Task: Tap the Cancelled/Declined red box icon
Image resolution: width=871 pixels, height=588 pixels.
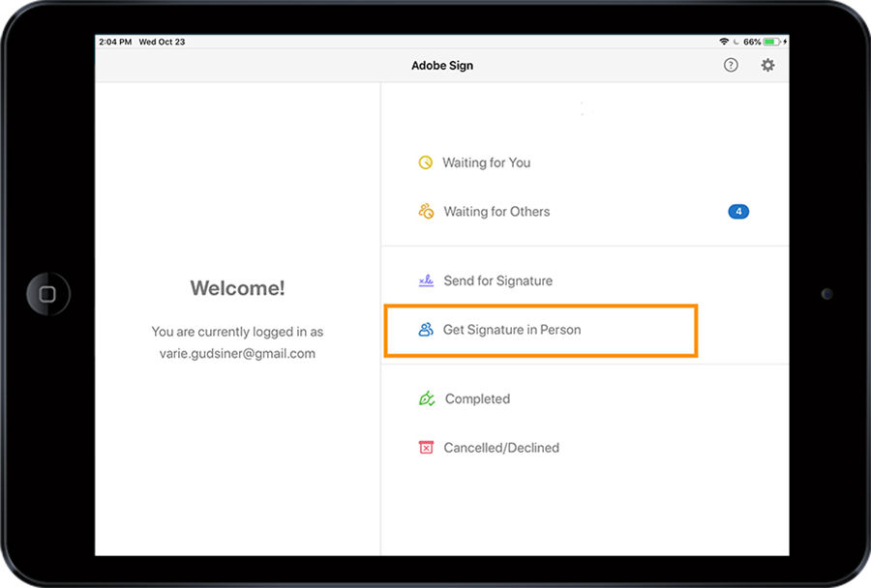Action: click(x=426, y=448)
